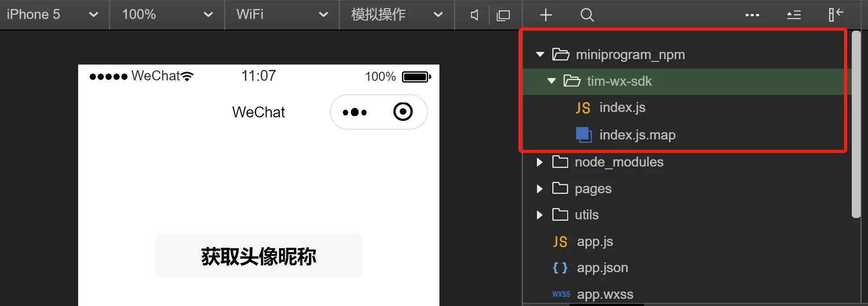Screen dimensions: 868x306
Task: Click the collapse all folders icon
Action: (x=793, y=15)
